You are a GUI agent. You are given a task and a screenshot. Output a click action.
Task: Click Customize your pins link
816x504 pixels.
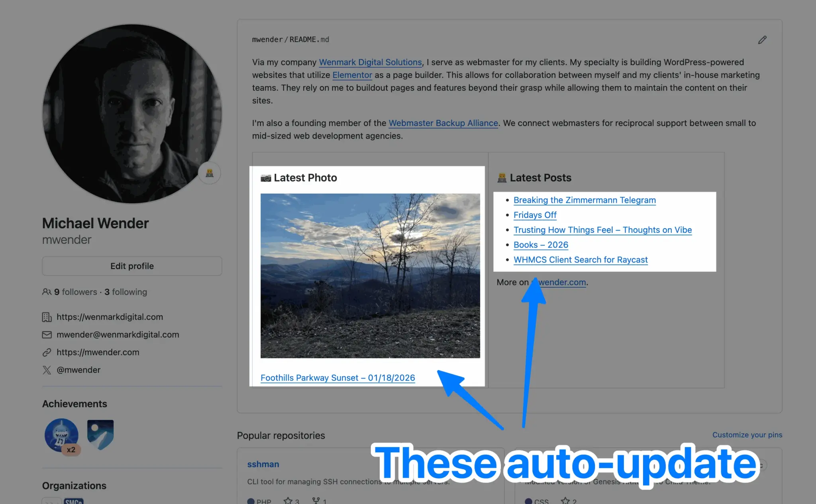pyautogui.click(x=747, y=435)
